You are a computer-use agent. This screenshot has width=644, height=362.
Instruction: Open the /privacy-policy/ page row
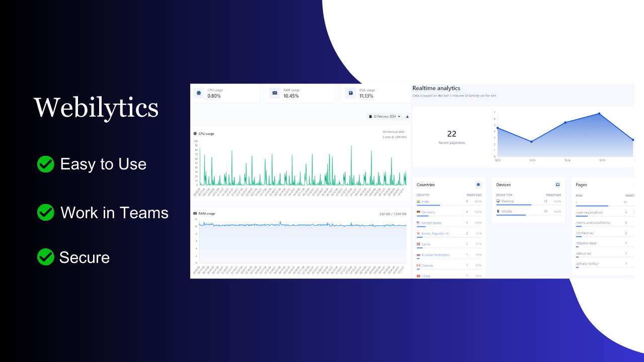605,263
